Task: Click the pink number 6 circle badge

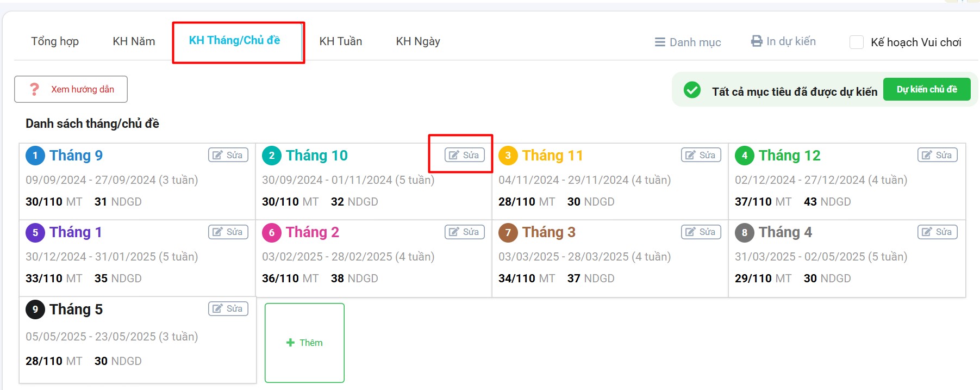Action: click(x=271, y=233)
